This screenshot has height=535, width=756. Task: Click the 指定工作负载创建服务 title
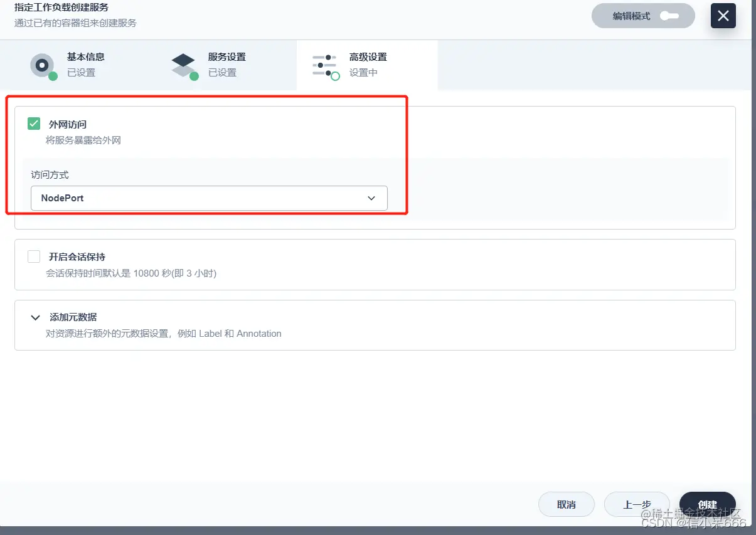(61, 8)
